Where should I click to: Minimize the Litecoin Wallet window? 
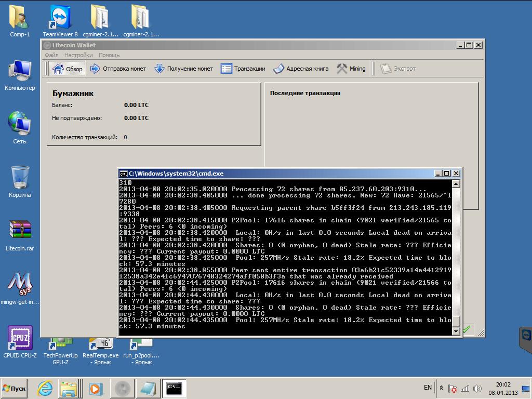460,45
